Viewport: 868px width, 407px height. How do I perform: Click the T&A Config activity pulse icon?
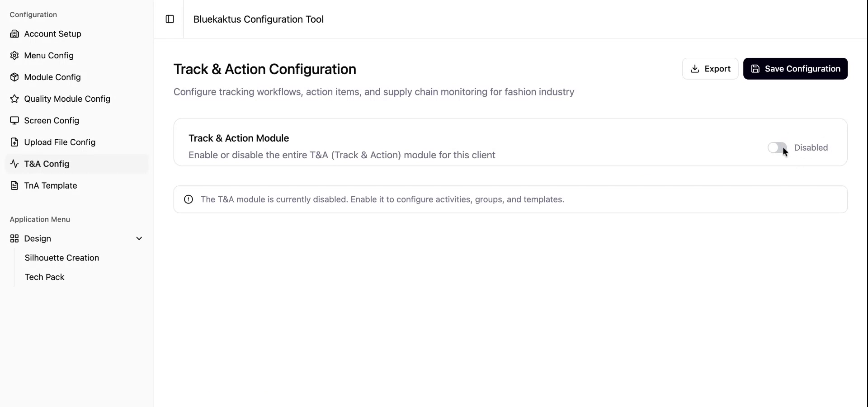point(14,164)
